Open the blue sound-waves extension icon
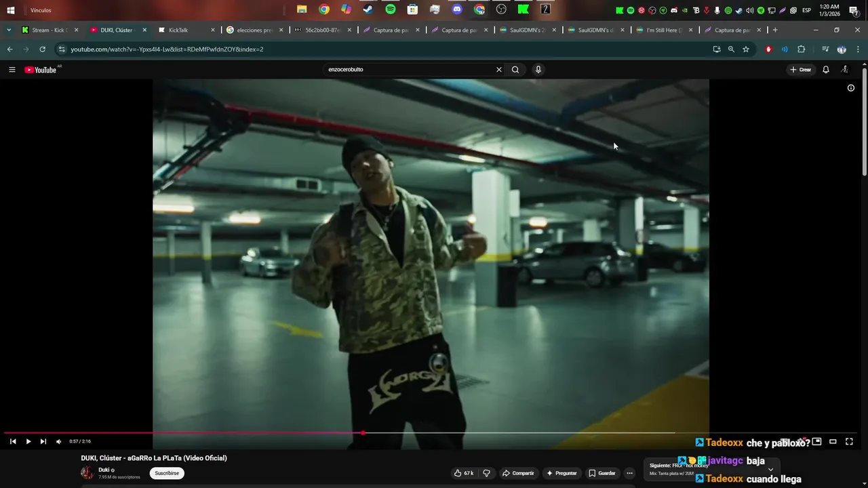The height and width of the screenshot is (488, 868). tap(785, 49)
